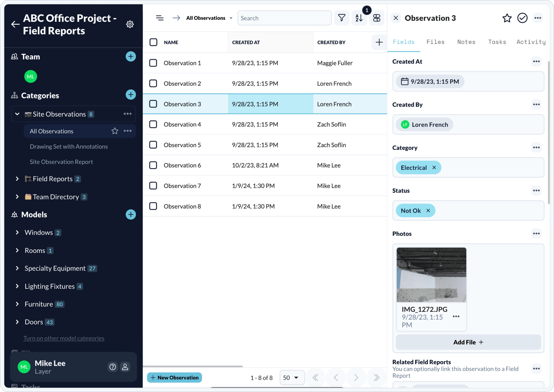Open Created At field options menu
This screenshot has width=554, height=392.
pyautogui.click(x=536, y=61)
